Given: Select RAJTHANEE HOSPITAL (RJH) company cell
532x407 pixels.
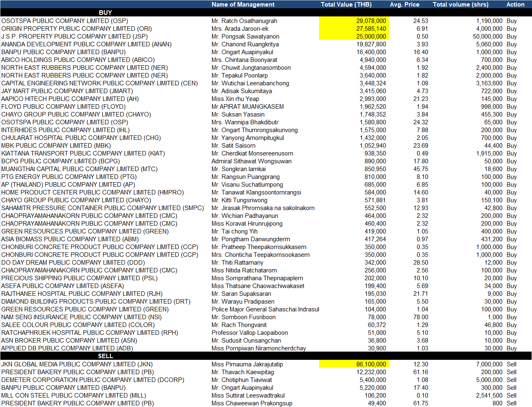Looking at the screenshot, I should click(82, 294).
